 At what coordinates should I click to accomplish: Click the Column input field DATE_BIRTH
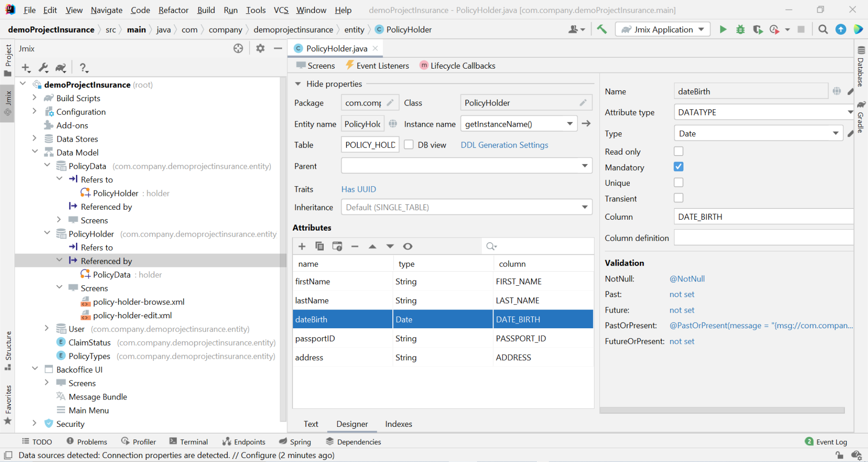point(764,217)
